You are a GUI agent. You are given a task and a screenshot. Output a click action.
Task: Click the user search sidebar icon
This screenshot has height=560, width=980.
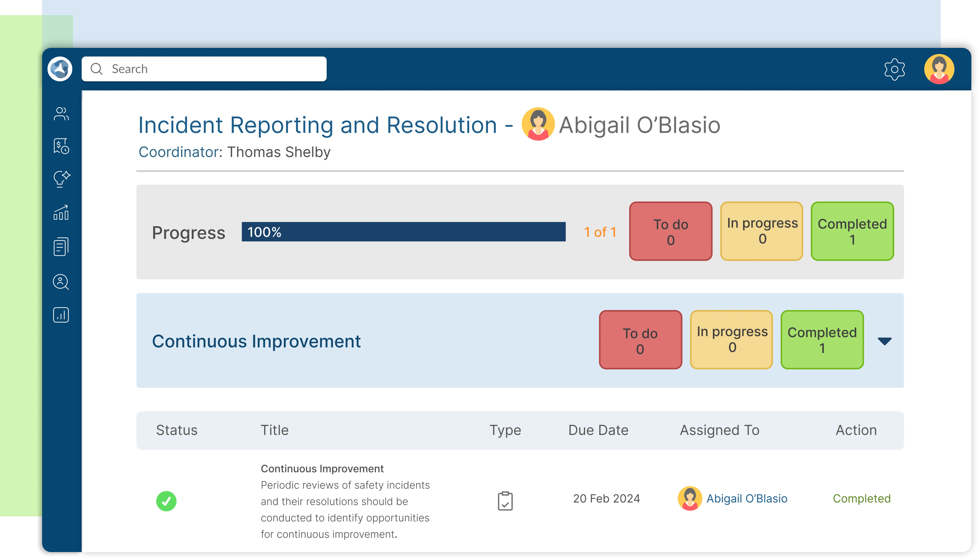(61, 282)
